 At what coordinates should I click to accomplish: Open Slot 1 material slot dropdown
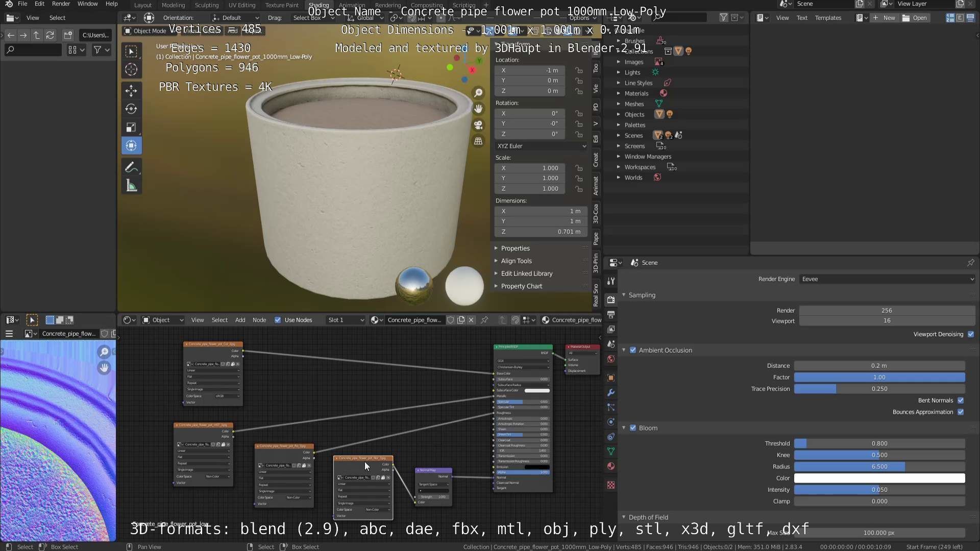click(x=346, y=320)
